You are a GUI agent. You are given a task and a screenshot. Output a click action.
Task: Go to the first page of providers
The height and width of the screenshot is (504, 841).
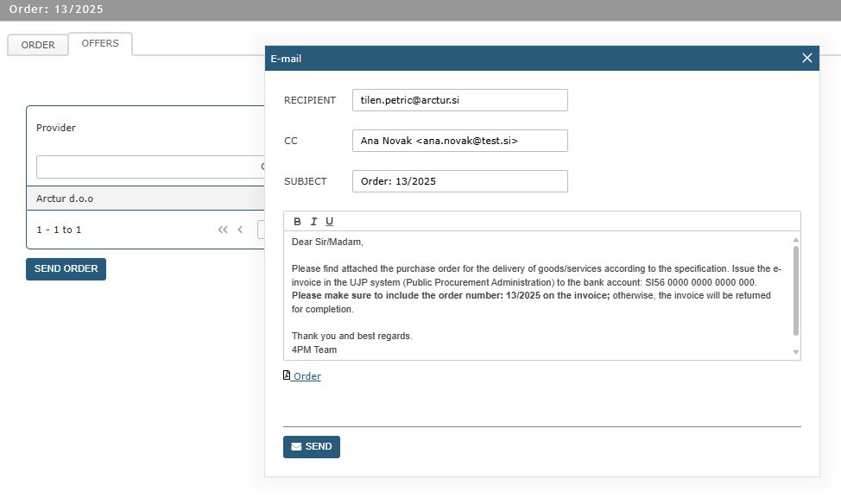[x=223, y=230]
